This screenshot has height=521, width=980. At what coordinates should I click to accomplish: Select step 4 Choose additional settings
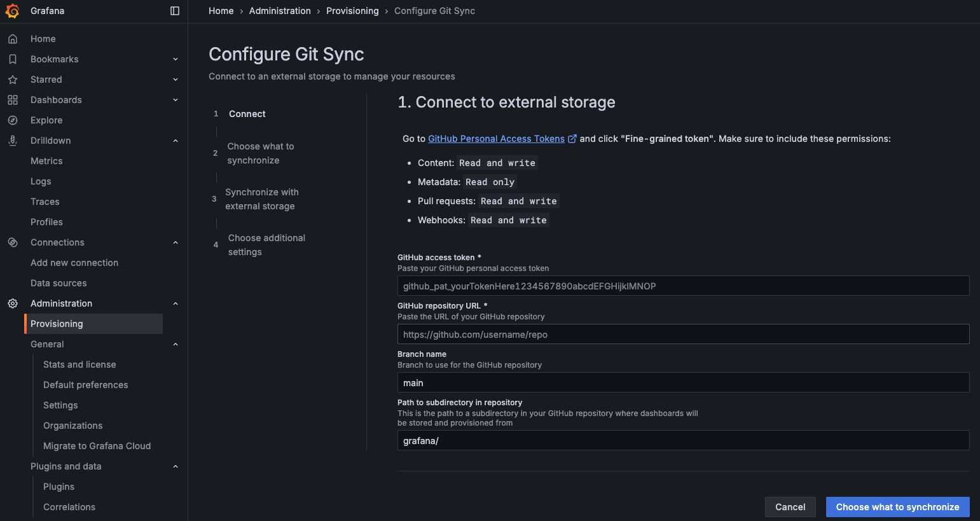(266, 245)
